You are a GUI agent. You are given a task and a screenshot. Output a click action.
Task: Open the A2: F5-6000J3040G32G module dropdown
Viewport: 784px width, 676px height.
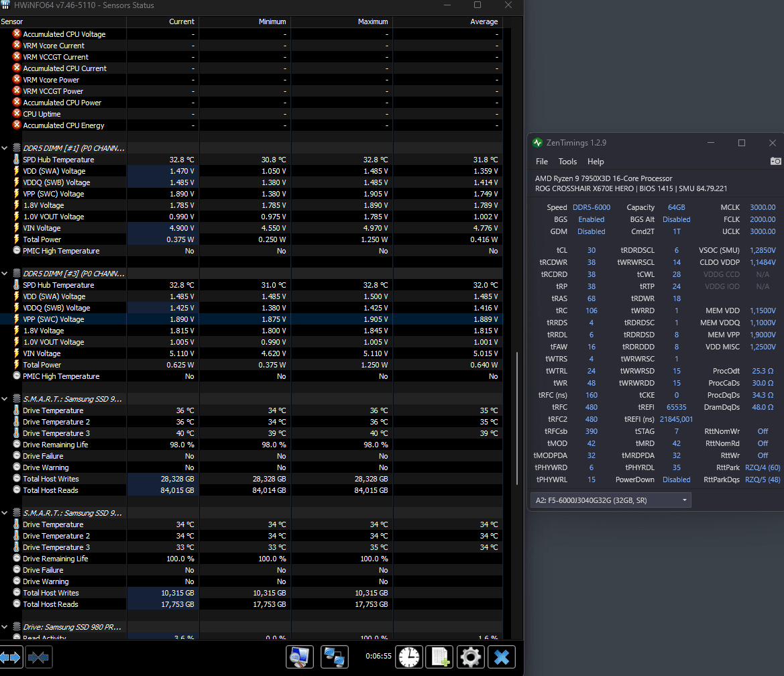[x=610, y=500]
